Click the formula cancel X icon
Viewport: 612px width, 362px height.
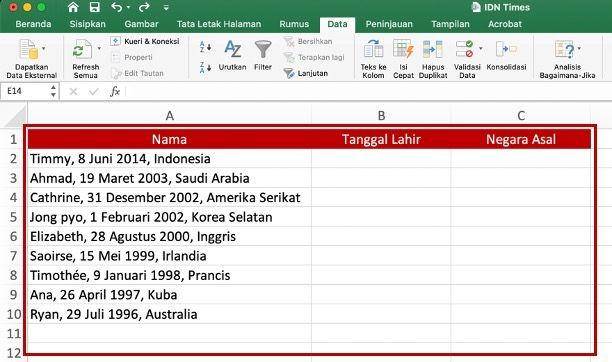73,92
